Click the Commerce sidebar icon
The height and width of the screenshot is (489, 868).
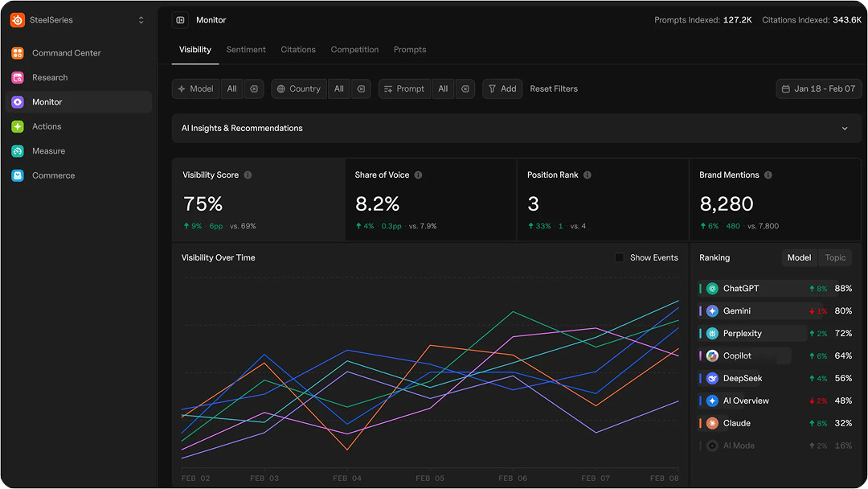coord(18,175)
